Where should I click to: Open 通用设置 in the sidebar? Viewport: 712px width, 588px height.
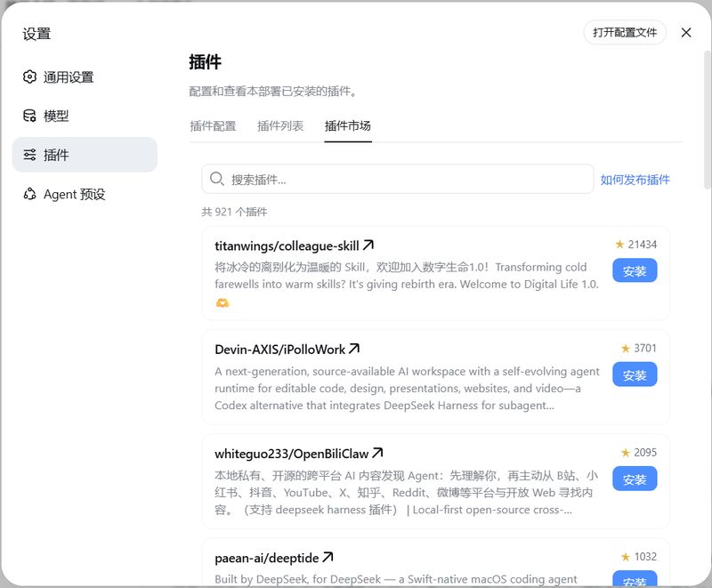pos(85,77)
